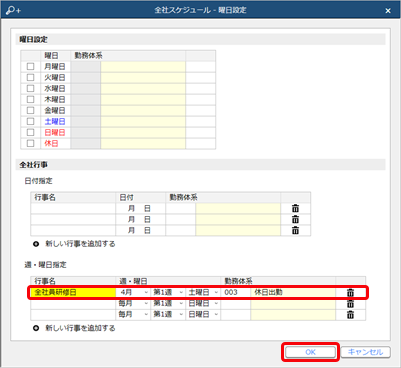Image resolution: width=401 pixels, height=368 pixels.
Task: Delete the second date-specified event row
Action: (x=295, y=220)
